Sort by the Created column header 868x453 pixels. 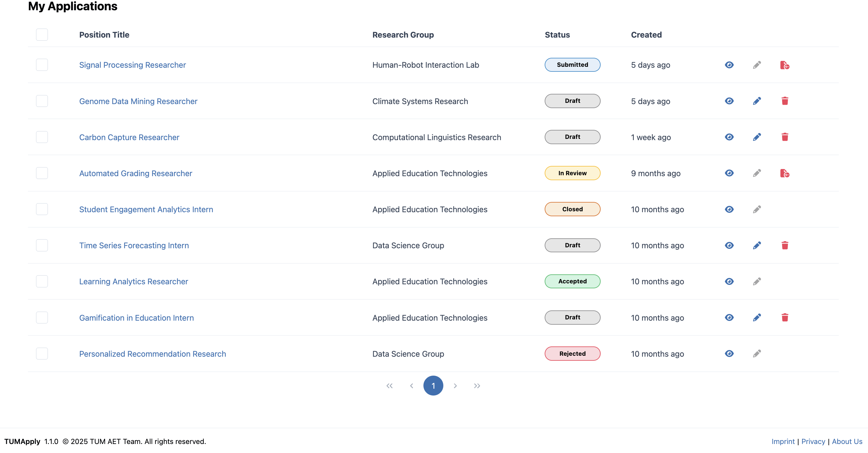646,35
